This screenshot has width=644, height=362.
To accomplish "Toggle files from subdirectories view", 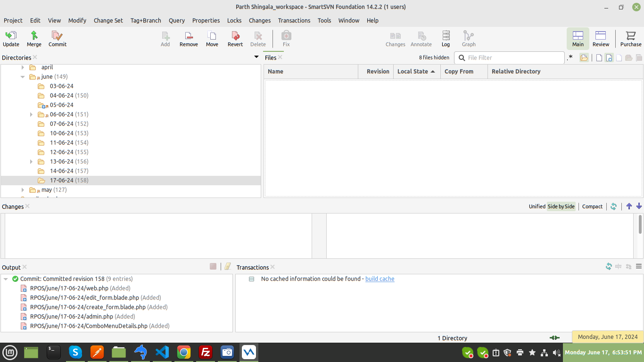I will [x=584, y=58].
